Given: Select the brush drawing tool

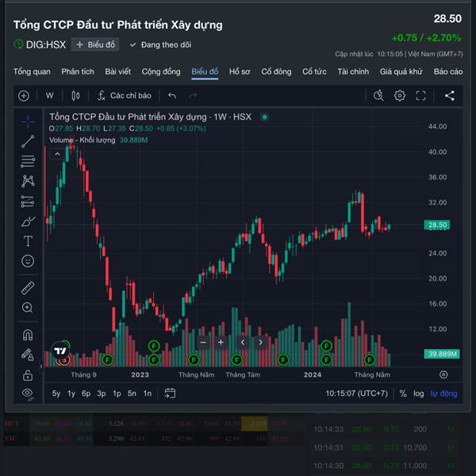Looking at the screenshot, I should coord(28,221).
